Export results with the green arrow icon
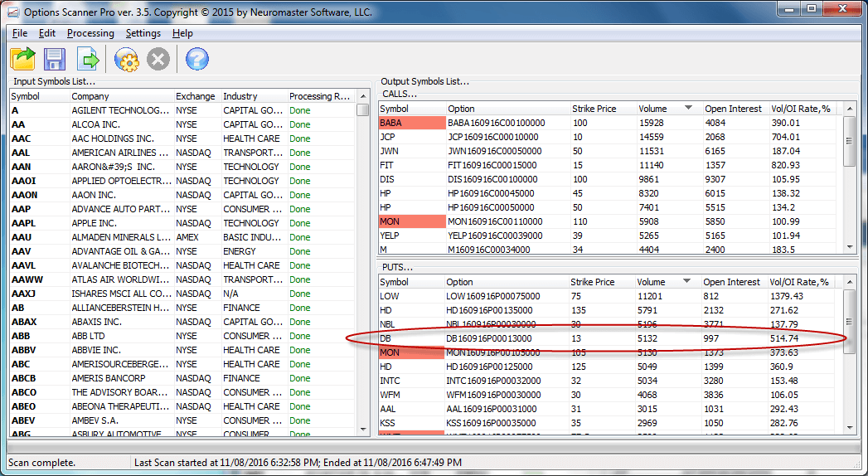The image size is (868, 476). [88, 59]
